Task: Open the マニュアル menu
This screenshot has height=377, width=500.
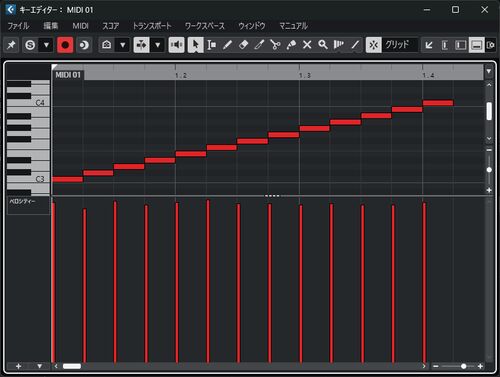Action: click(293, 26)
